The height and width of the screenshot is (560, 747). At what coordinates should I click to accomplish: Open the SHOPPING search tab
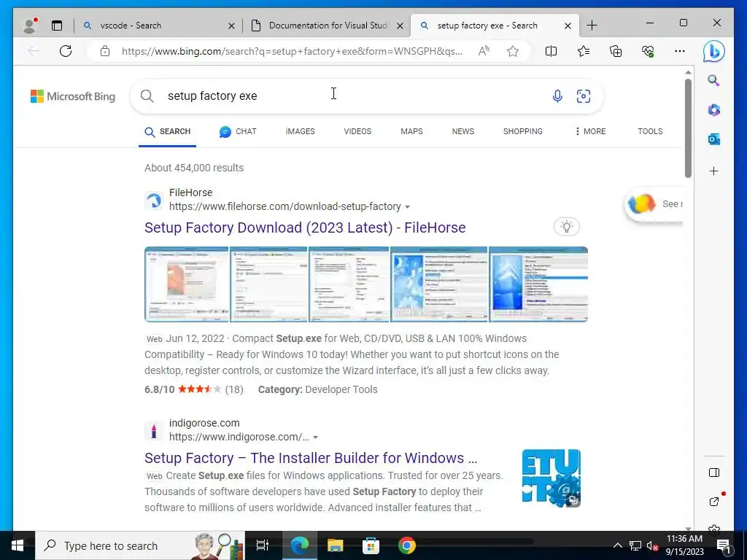coord(522,131)
